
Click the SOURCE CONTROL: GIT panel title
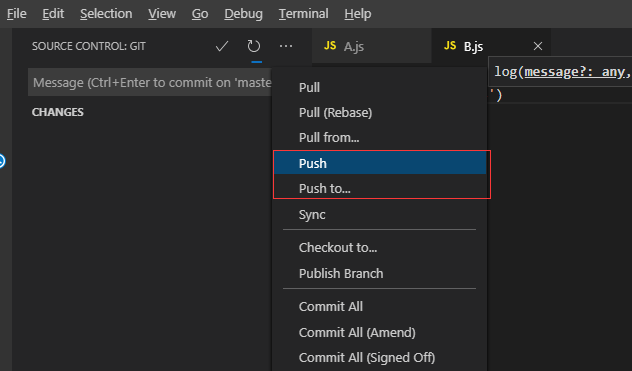(89, 46)
